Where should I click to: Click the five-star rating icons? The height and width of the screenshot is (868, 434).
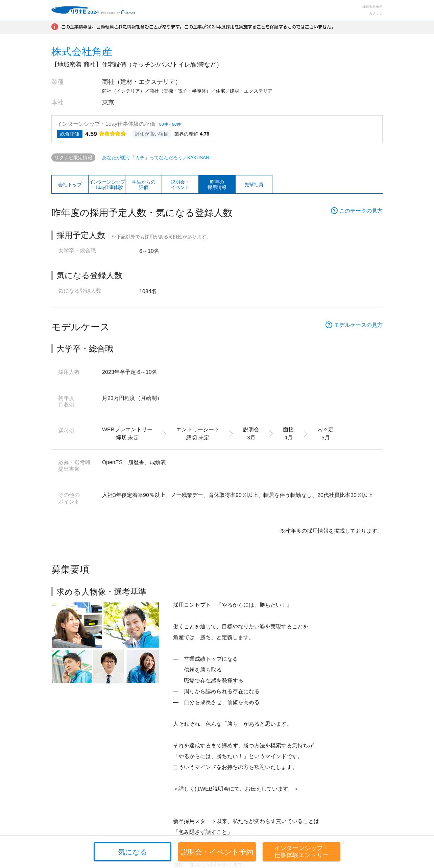click(x=112, y=134)
